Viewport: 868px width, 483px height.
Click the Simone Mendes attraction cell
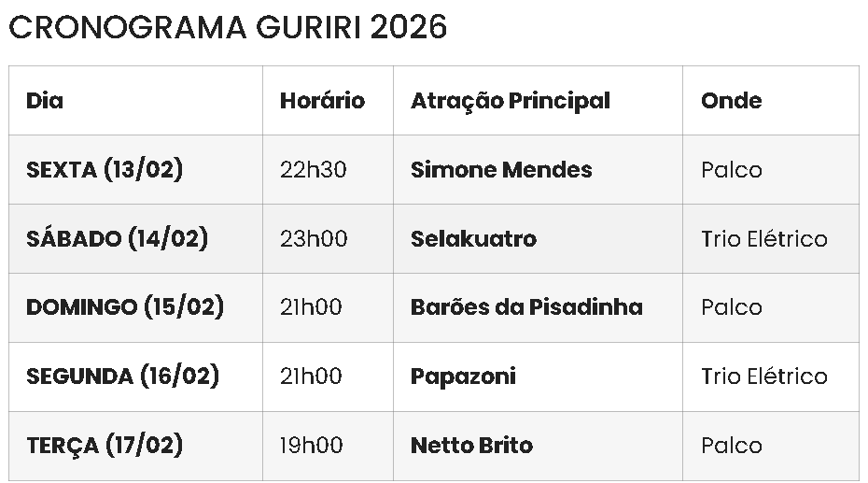(x=501, y=170)
